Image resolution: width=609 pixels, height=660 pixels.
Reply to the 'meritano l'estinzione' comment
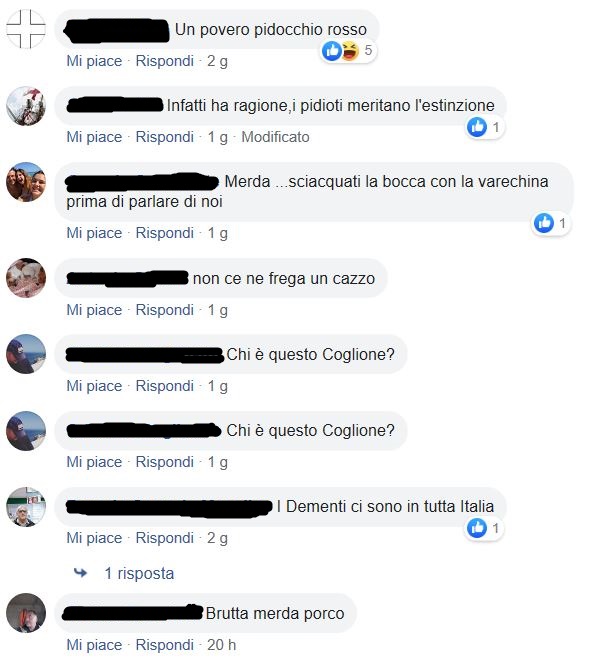165,137
